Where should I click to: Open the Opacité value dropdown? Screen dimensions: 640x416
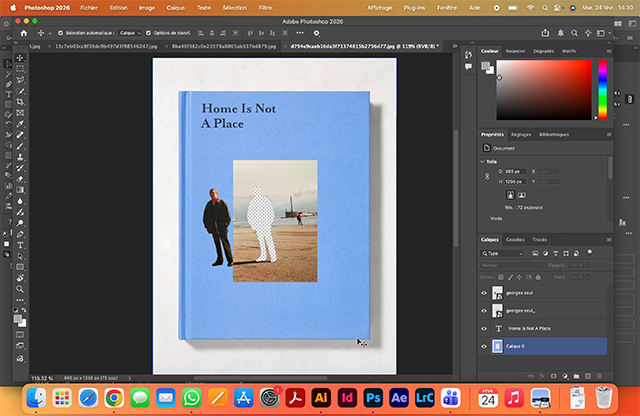[x=588, y=265]
